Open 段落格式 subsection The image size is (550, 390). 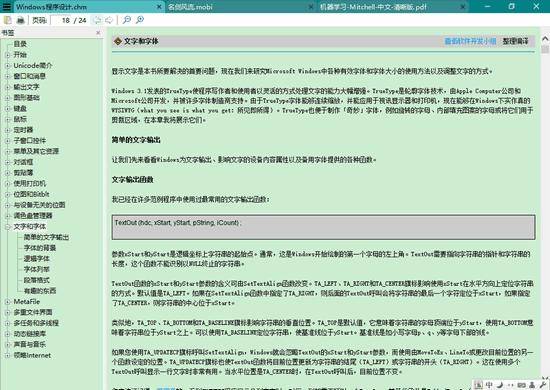[x=36, y=280]
